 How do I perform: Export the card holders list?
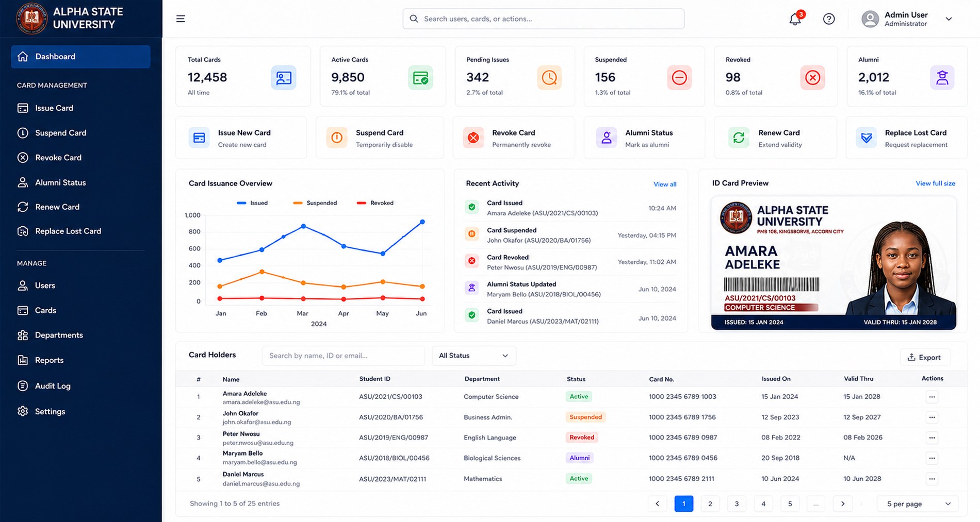(x=925, y=357)
